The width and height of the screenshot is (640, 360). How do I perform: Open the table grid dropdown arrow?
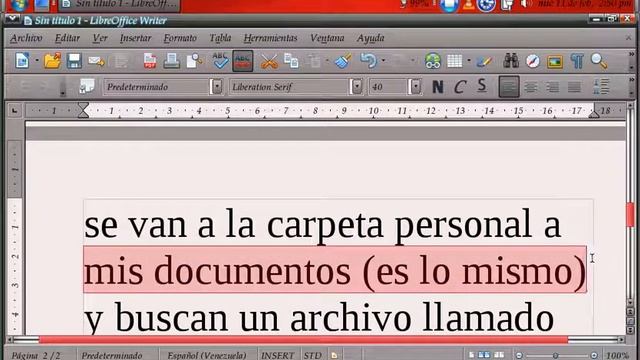(469, 61)
